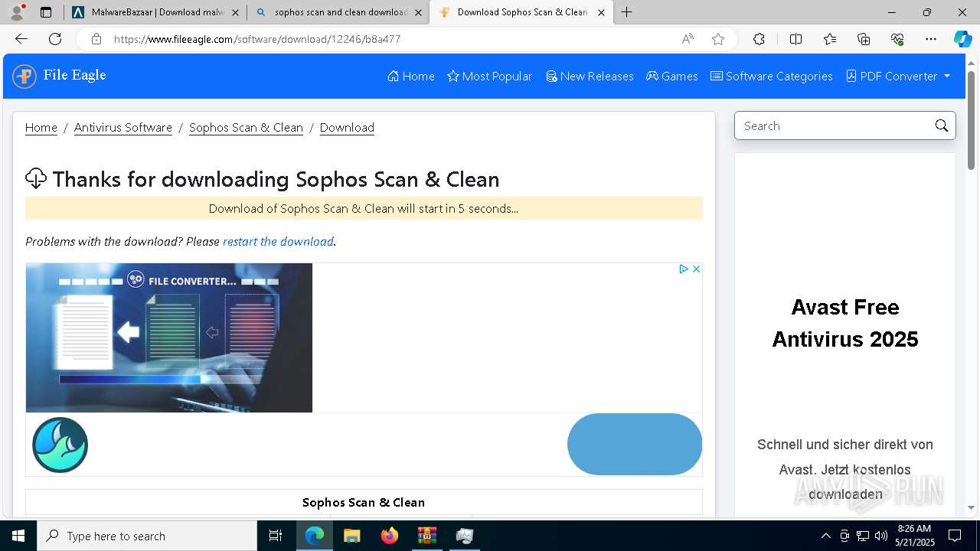980x551 pixels.
Task: Click the teal wave ad logo
Action: coord(60,445)
